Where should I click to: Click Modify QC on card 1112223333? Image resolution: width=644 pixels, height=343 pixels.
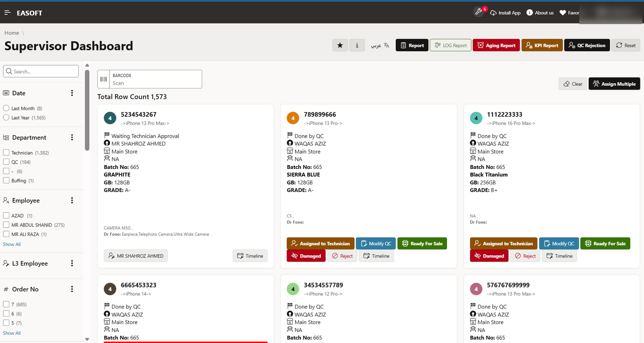[x=559, y=243]
